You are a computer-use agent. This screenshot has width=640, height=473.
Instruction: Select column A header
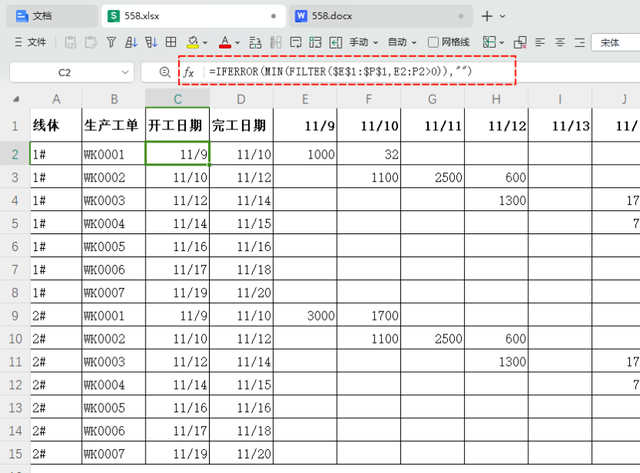56,99
